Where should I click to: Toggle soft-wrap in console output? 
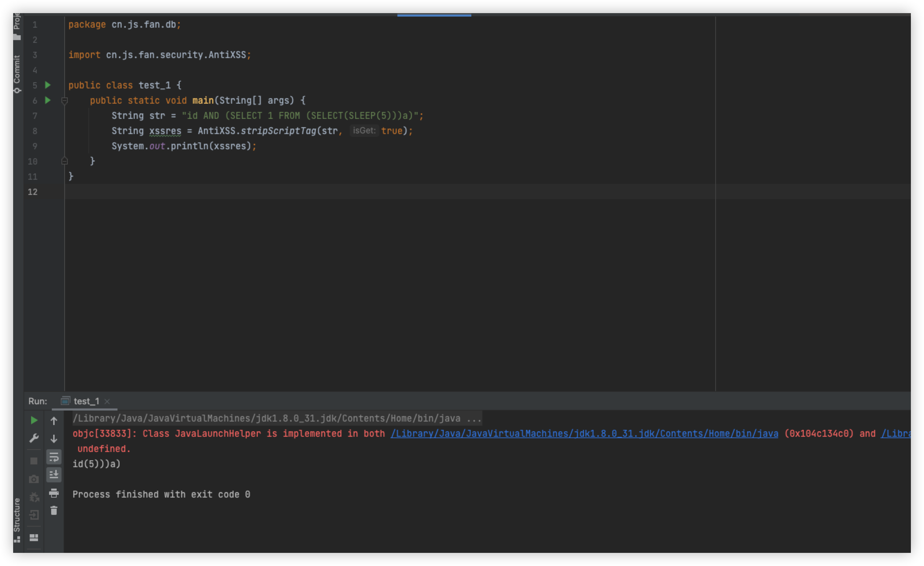54,457
